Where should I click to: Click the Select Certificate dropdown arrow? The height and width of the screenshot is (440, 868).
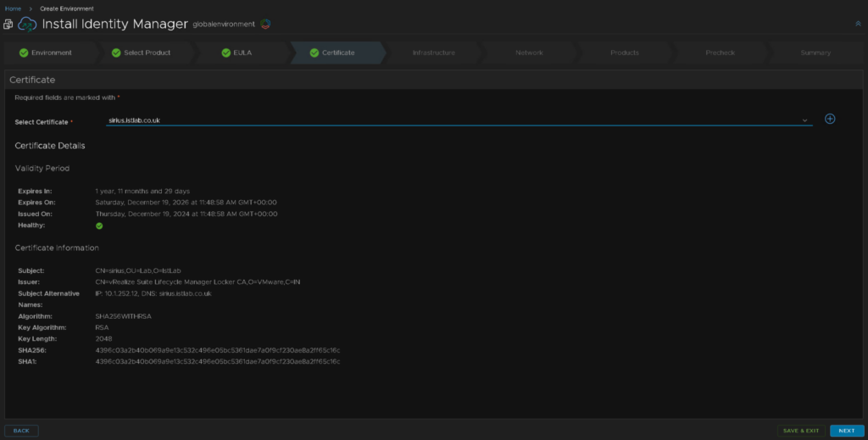click(804, 120)
